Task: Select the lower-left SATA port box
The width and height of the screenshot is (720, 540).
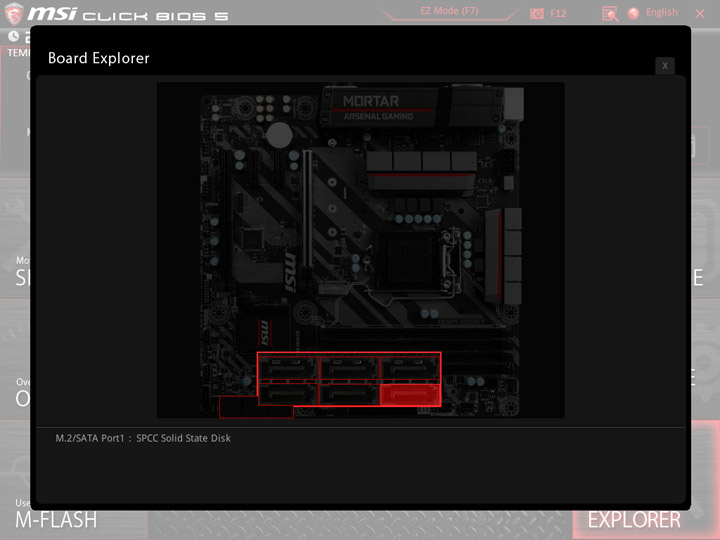Action: click(x=288, y=395)
